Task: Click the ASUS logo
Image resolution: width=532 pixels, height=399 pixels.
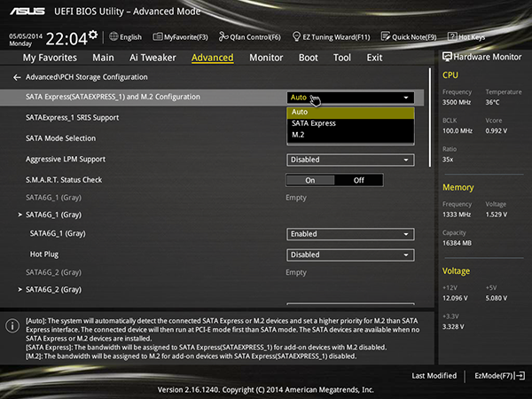Action: click(x=27, y=12)
